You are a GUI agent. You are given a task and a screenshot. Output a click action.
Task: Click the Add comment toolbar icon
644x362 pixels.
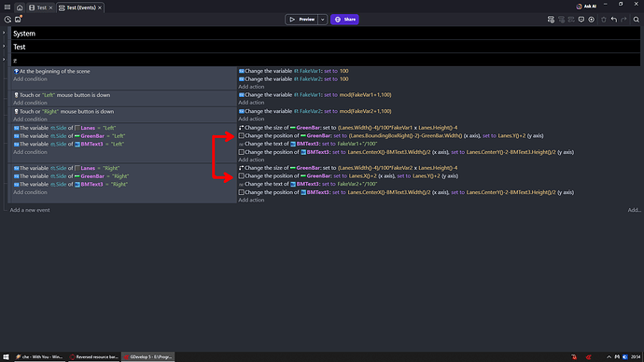581,20
